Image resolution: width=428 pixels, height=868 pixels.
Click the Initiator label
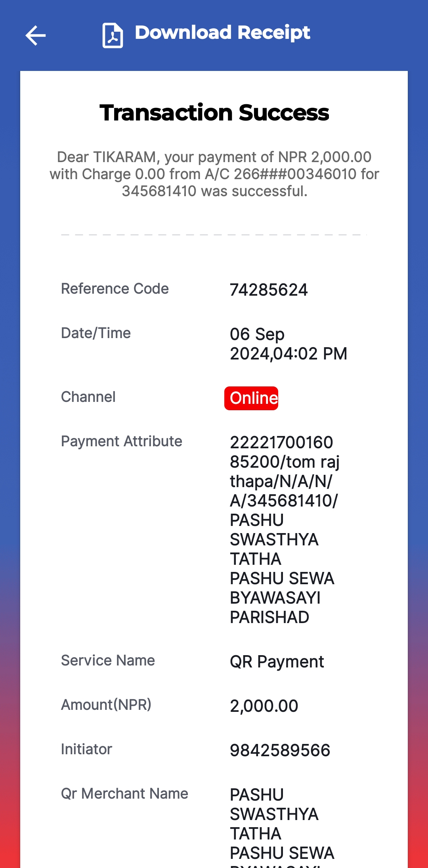86,749
